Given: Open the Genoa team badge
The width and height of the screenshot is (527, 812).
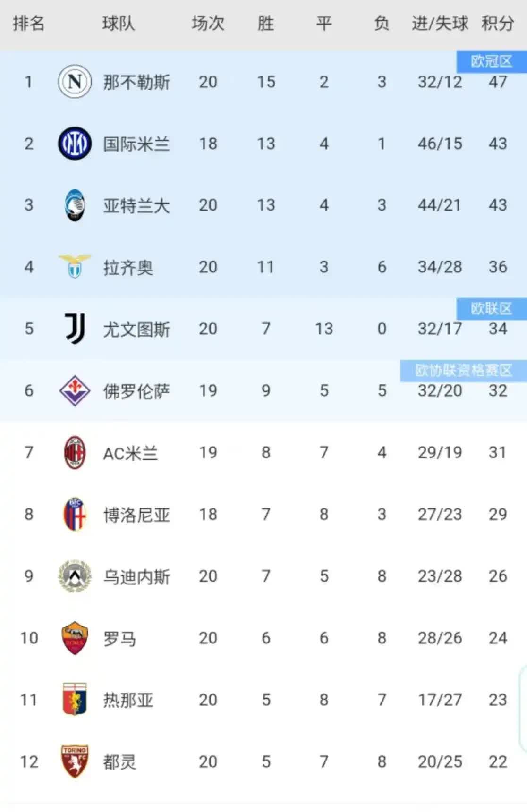Looking at the screenshot, I should coord(75,699).
